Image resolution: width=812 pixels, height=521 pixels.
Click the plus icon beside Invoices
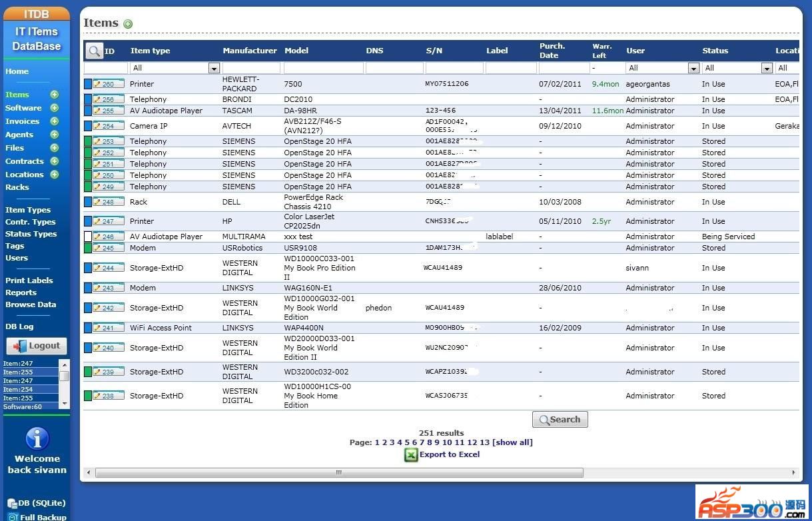point(55,121)
